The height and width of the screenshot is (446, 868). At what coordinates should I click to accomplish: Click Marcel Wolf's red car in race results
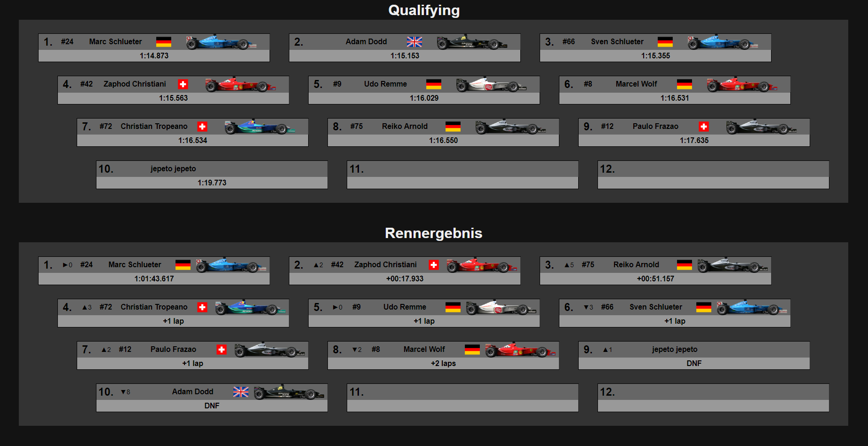coord(520,350)
